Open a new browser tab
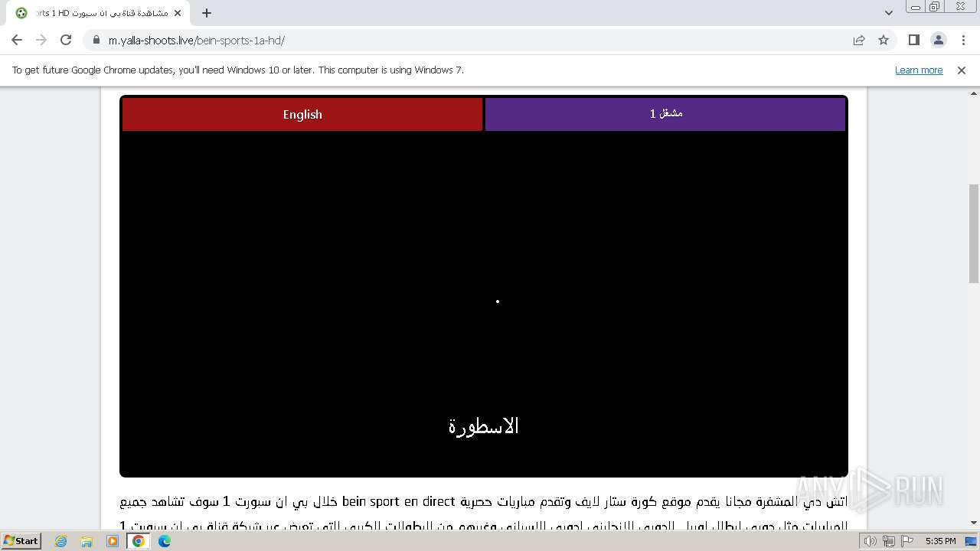 point(207,13)
